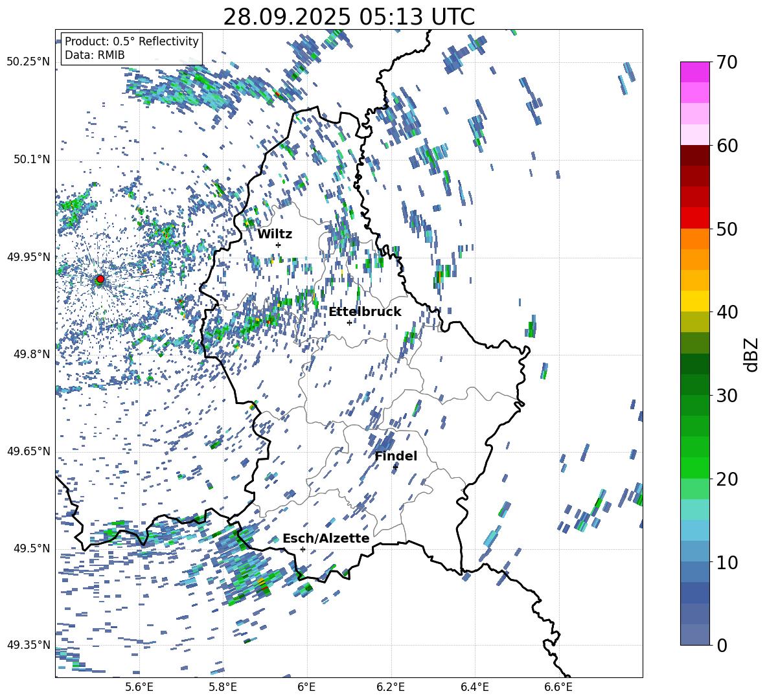Click the Ettelbruck cross marker
Viewport: 767px width, 700px height.
click(349, 322)
